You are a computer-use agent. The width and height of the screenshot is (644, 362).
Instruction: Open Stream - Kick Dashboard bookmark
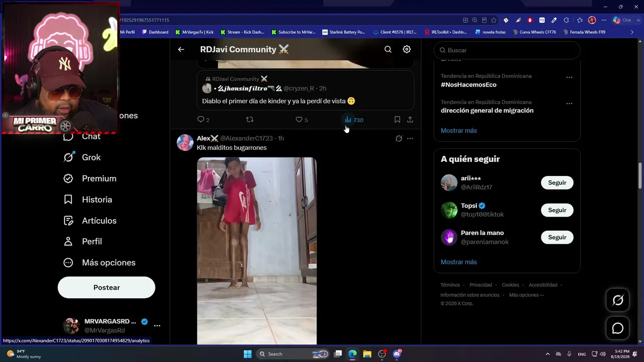click(x=243, y=32)
